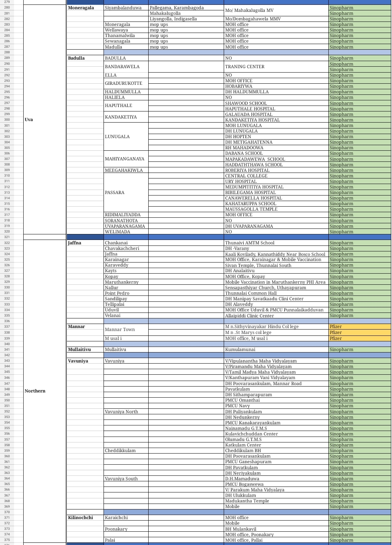The image size is (392, 545).
Task: Click the "Siyambalanduwa" cell
Action: pyautogui.click(x=126, y=8)
